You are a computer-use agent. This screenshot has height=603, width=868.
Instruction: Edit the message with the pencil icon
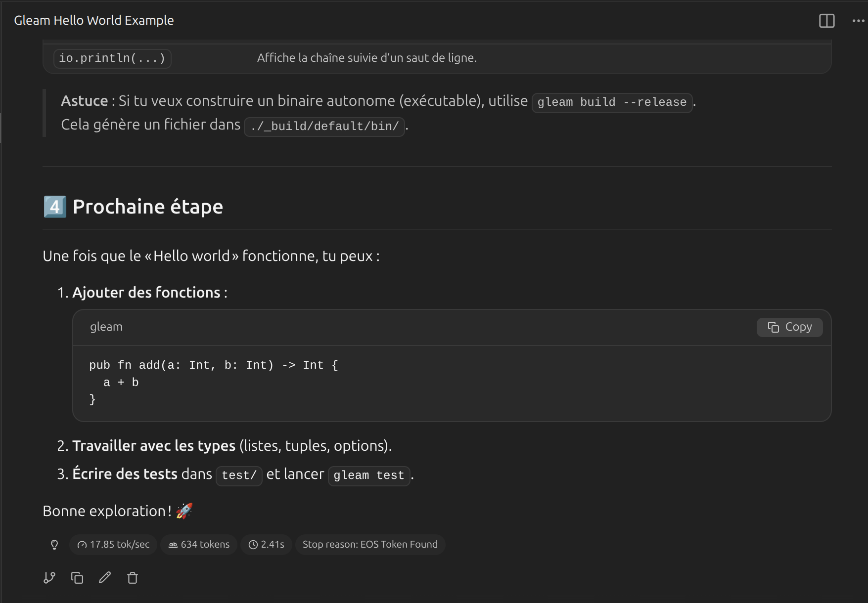tap(105, 577)
